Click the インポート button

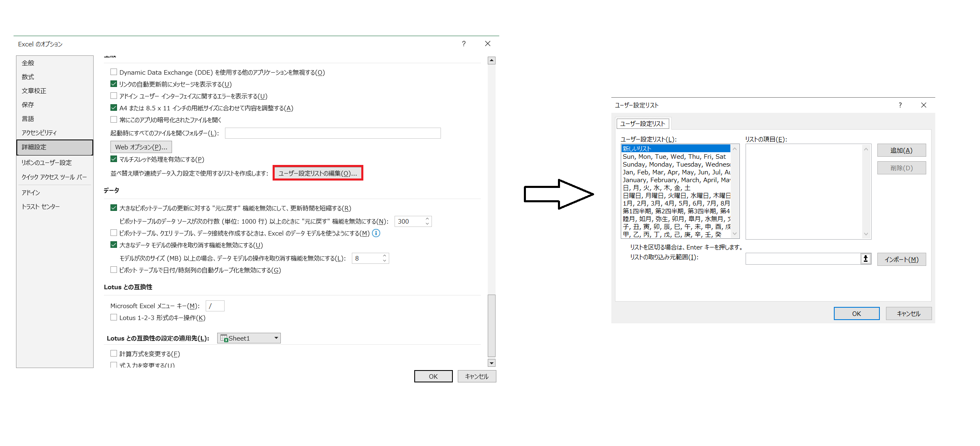[x=901, y=259]
